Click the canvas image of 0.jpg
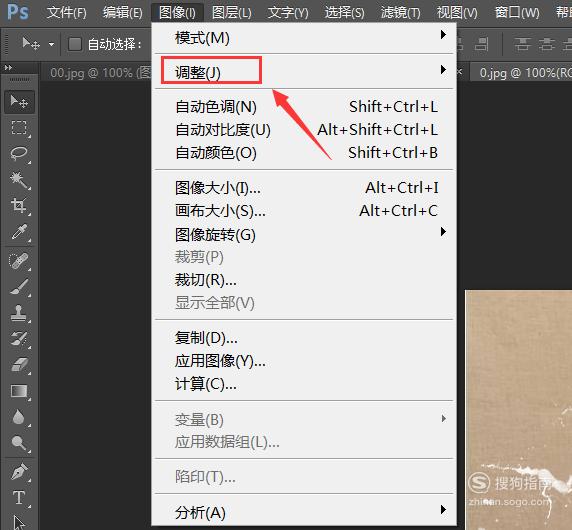This screenshot has width=572, height=530. point(518,409)
